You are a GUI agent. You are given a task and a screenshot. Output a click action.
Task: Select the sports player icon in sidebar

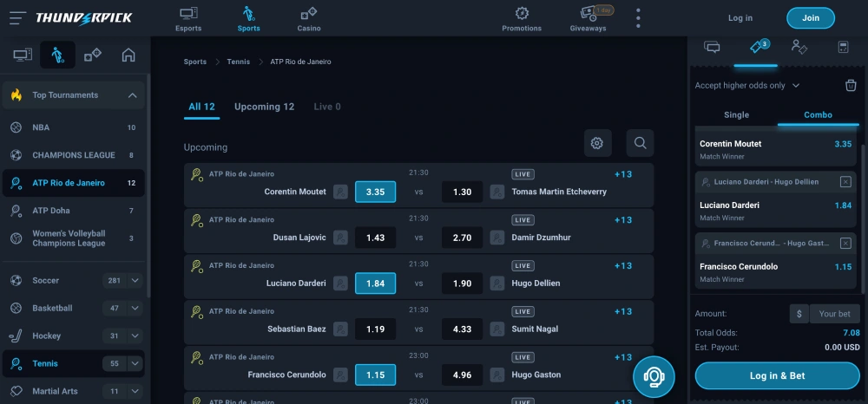[x=57, y=55]
